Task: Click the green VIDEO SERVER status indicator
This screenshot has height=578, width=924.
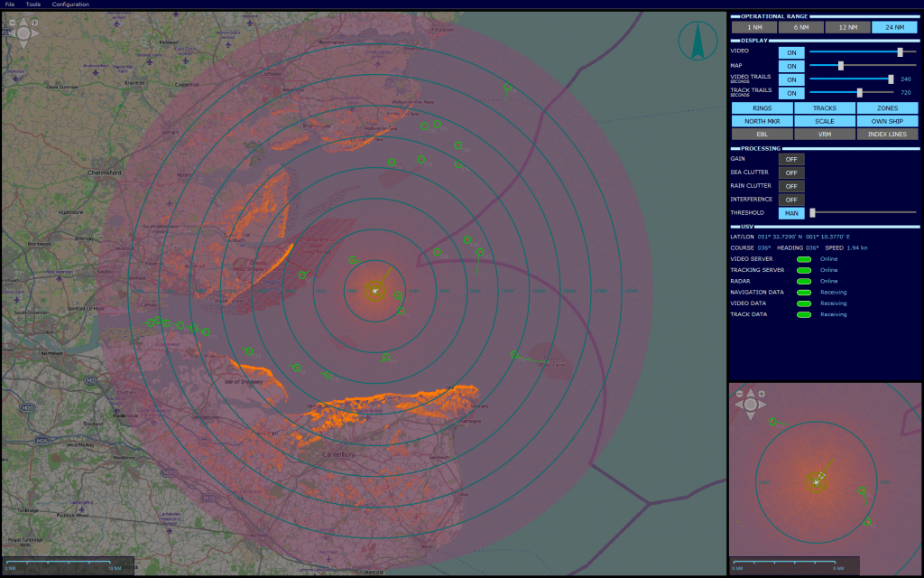Action: [802, 258]
